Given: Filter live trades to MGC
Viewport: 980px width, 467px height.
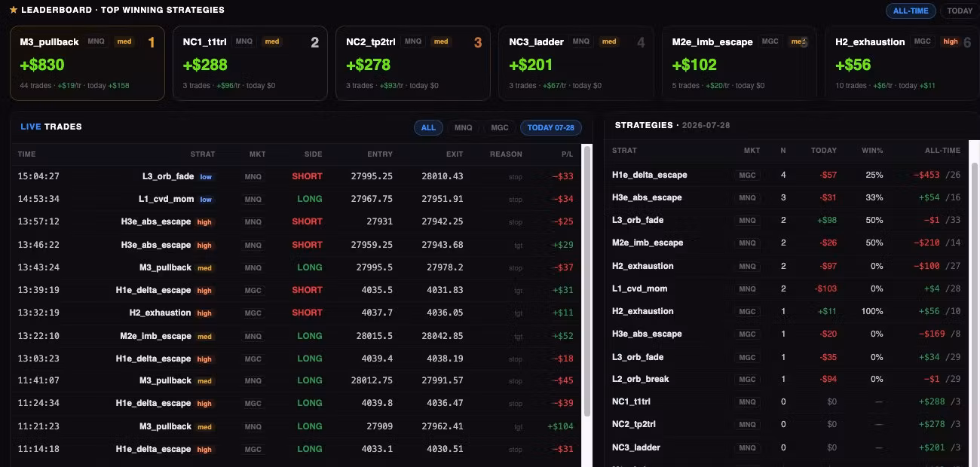Looking at the screenshot, I should tap(500, 127).
